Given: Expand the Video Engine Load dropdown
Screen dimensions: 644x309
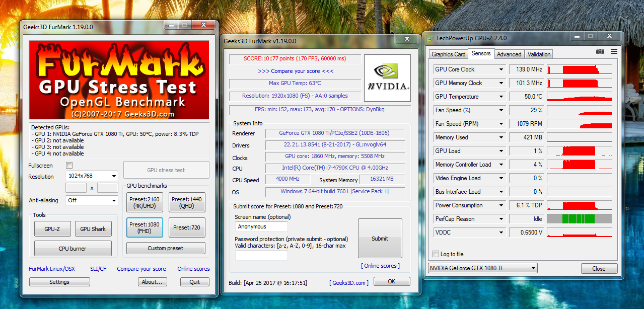Looking at the screenshot, I should click(501, 178).
